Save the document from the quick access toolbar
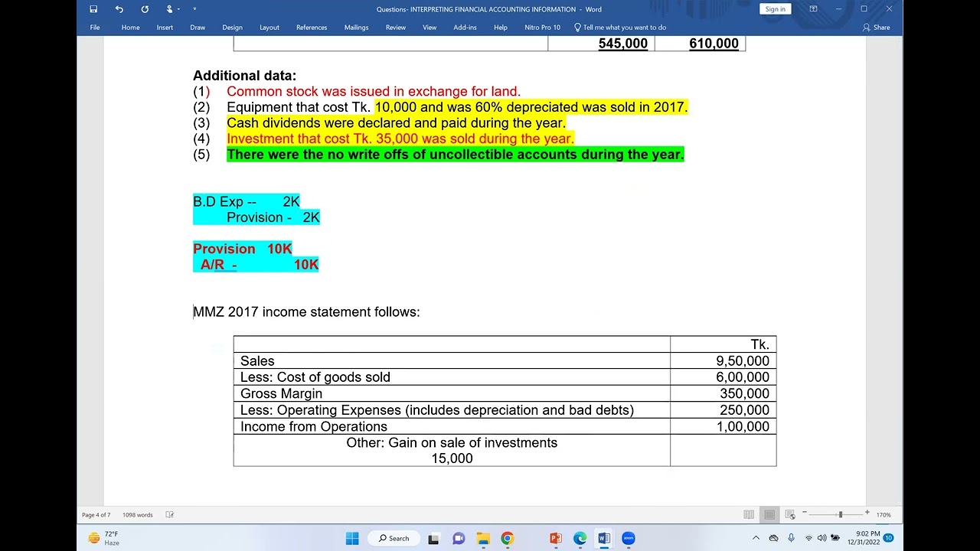This screenshot has width=980, height=551. click(x=93, y=9)
